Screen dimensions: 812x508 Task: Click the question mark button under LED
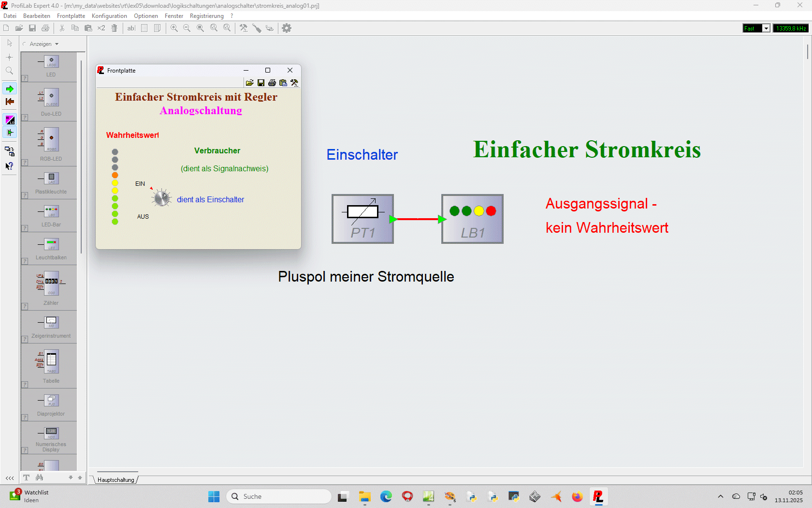(25, 78)
